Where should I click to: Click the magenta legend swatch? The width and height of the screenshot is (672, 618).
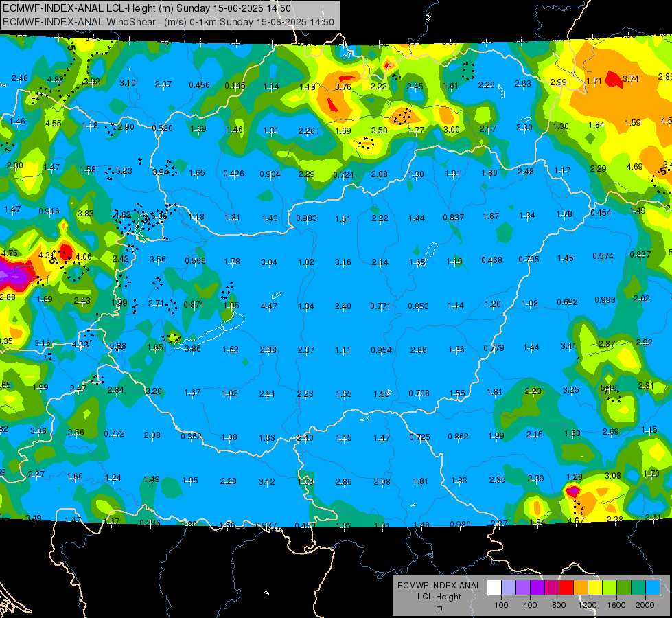[552, 588]
